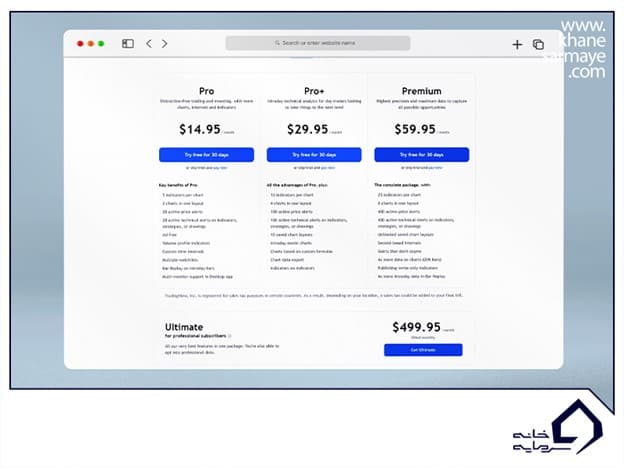The height and width of the screenshot is (468, 624).
Task: Click 'Intraday exotic charts' line
Action: click(x=291, y=243)
